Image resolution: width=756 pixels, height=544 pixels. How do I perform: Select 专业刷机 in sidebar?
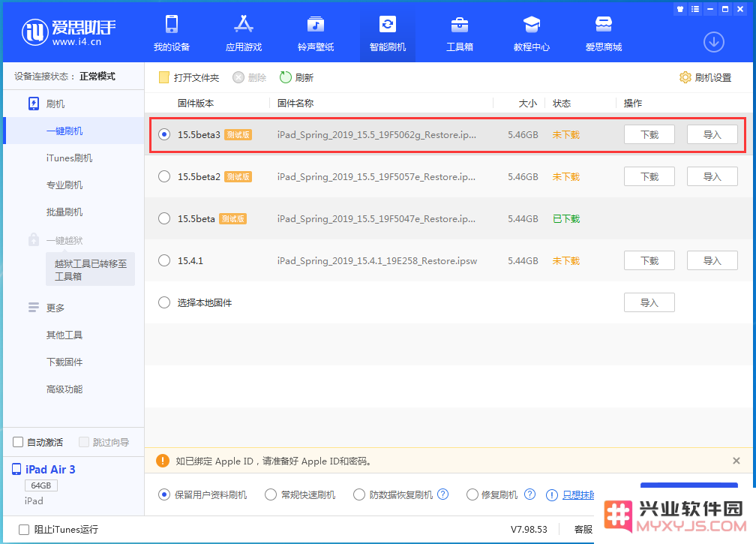[64, 185]
